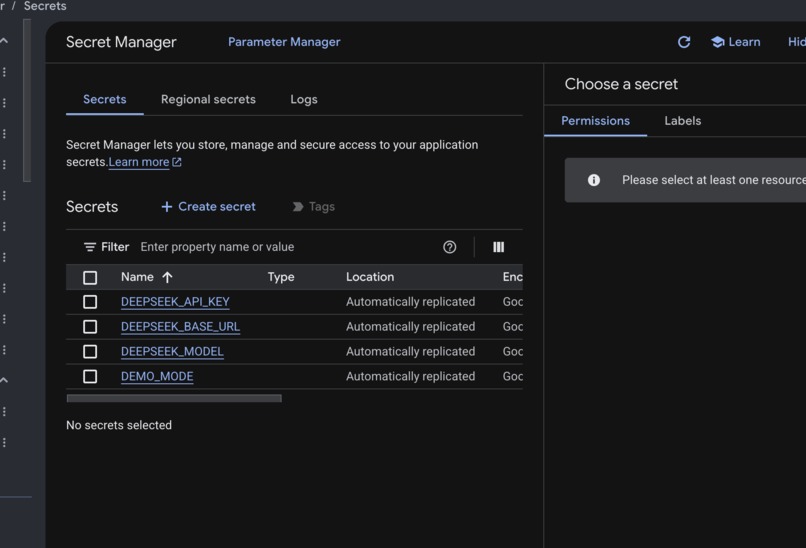Image resolution: width=806 pixels, height=548 pixels.
Task: Open the DEEPSEEK_BASE_URL secret
Action: pos(180,326)
